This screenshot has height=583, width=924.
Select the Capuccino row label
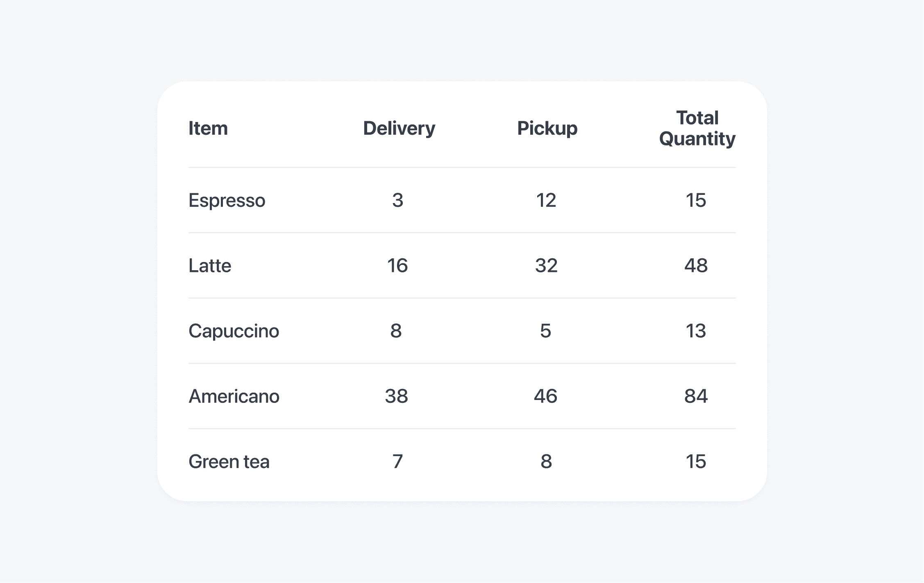(234, 331)
